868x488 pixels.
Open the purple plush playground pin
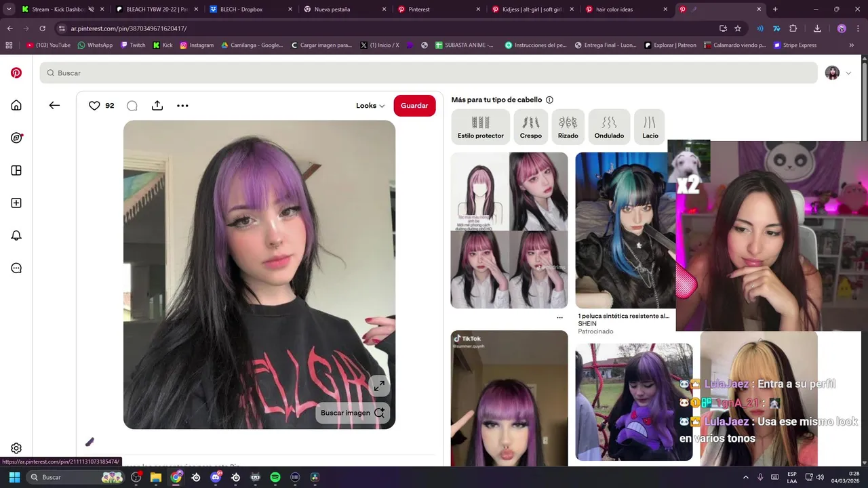[634, 402]
